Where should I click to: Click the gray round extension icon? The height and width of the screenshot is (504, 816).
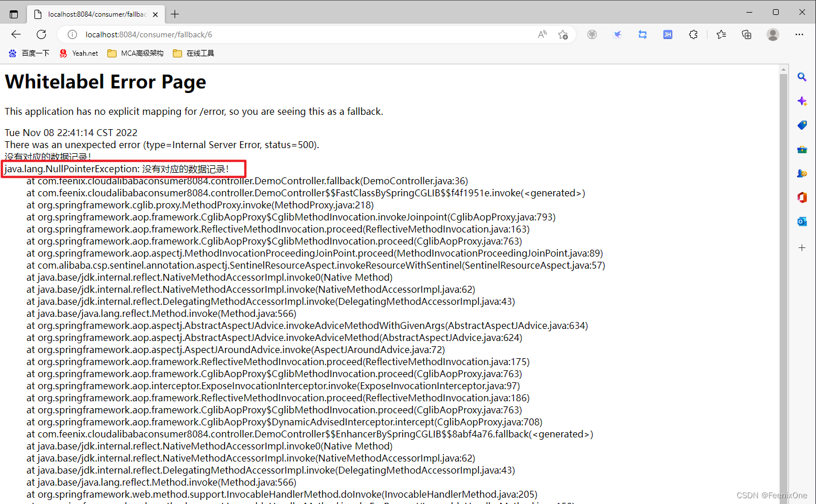point(592,34)
